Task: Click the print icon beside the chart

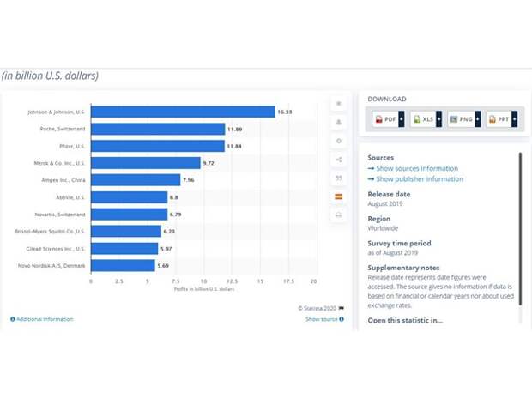Action: point(338,215)
